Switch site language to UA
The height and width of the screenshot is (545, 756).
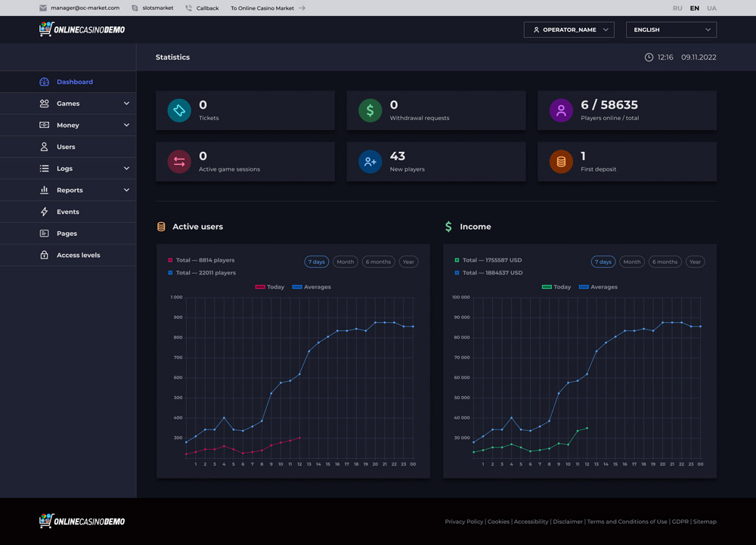click(711, 8)
